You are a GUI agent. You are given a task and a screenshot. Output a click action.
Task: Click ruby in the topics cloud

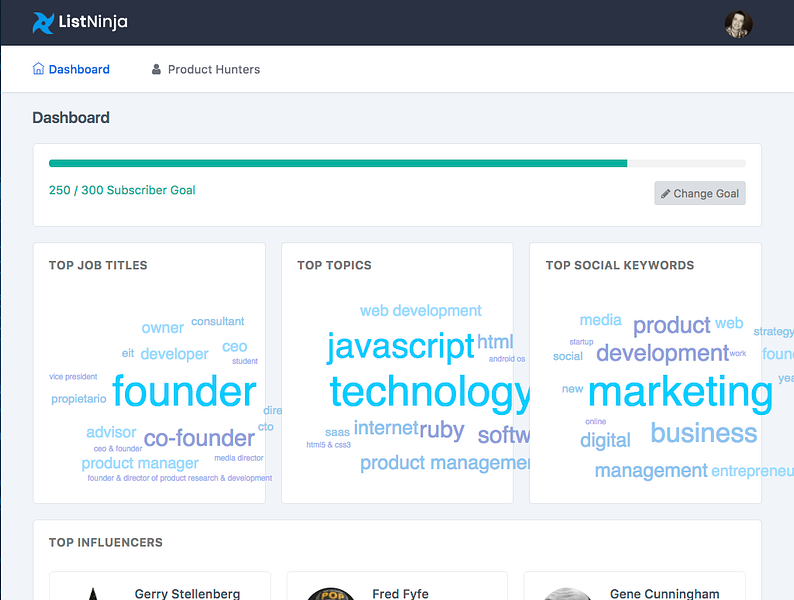tap(442, 430)
